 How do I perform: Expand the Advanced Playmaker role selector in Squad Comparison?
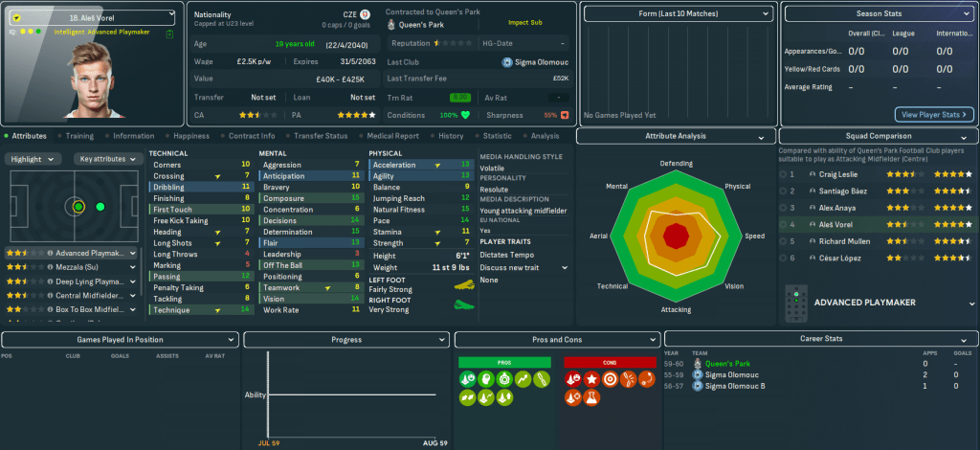point(965,303)
